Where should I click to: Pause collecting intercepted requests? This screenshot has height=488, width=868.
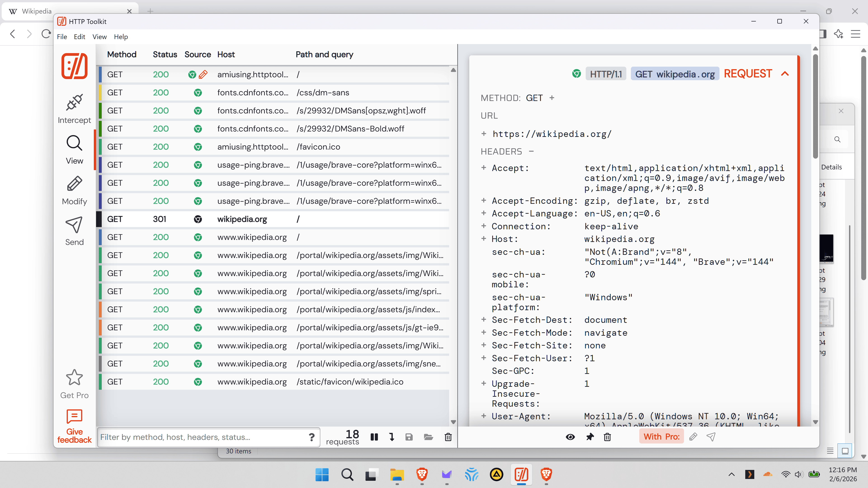coord(374,437)
